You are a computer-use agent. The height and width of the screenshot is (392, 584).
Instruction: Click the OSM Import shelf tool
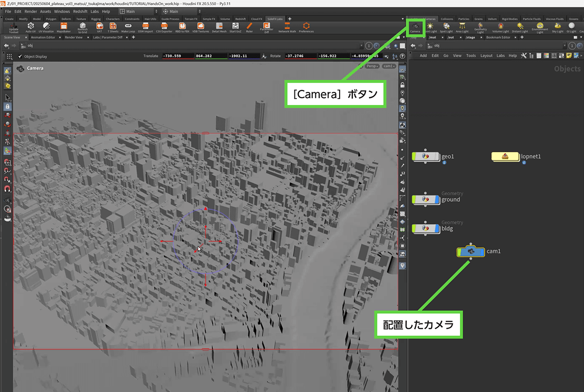point(145,27)
